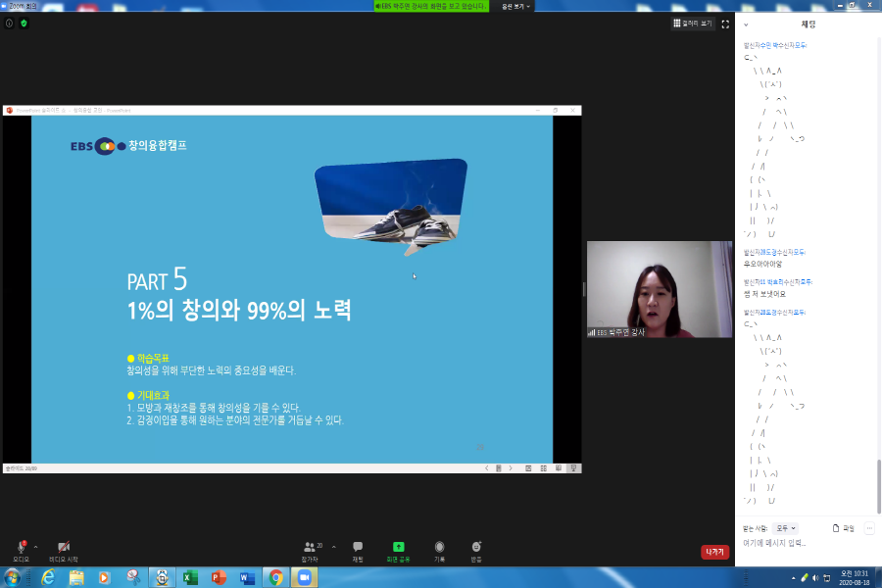Open more chat options ellipsis
882x588 pixels.
coord(869,528)
